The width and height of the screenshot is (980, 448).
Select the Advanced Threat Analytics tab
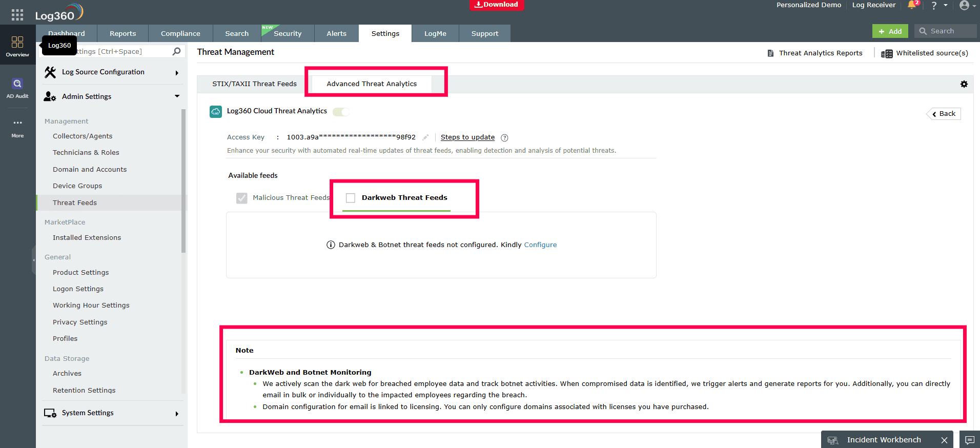pos(372,84)
